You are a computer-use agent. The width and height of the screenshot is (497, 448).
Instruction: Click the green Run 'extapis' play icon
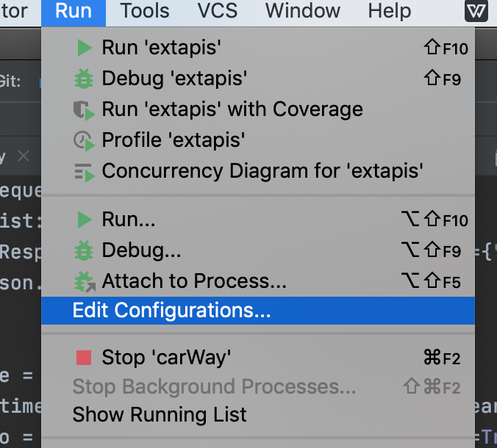(85, 48)
